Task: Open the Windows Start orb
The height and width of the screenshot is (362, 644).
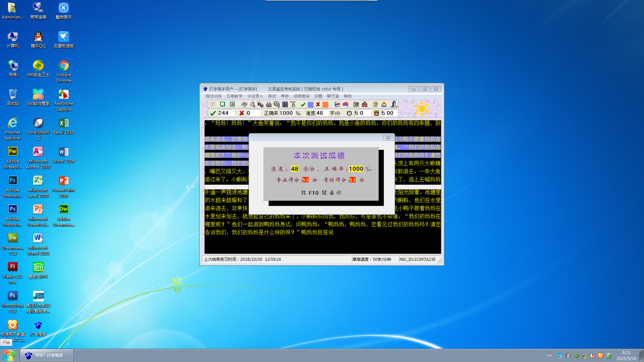Action: tap(9, 355)
